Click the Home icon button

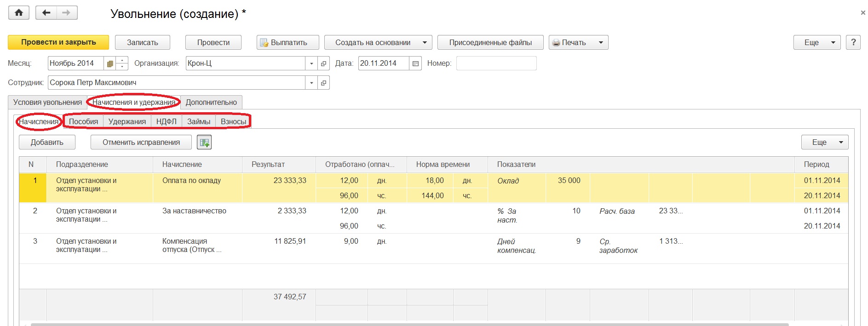19,13
